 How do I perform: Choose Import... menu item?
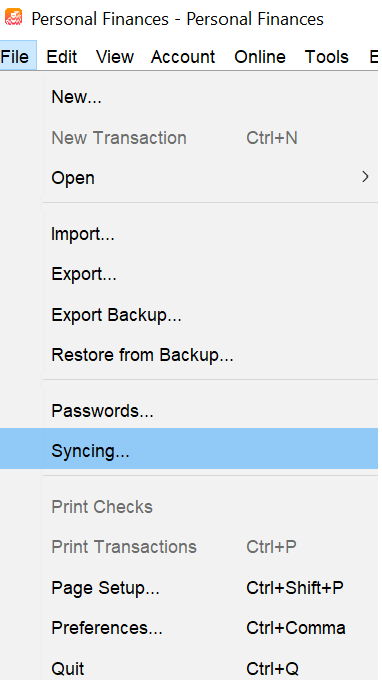point(210,234)
